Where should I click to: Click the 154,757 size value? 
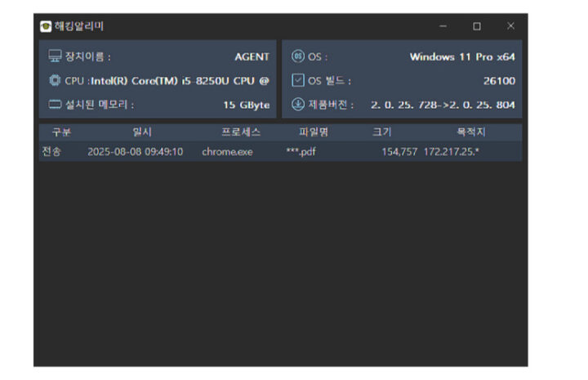399,151
